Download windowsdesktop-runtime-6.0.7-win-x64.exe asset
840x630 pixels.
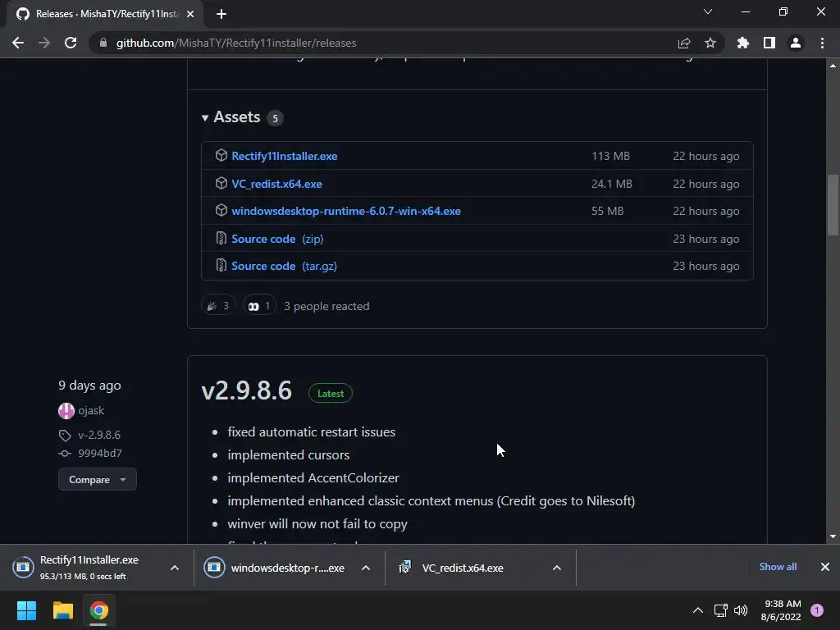(346, 211)
